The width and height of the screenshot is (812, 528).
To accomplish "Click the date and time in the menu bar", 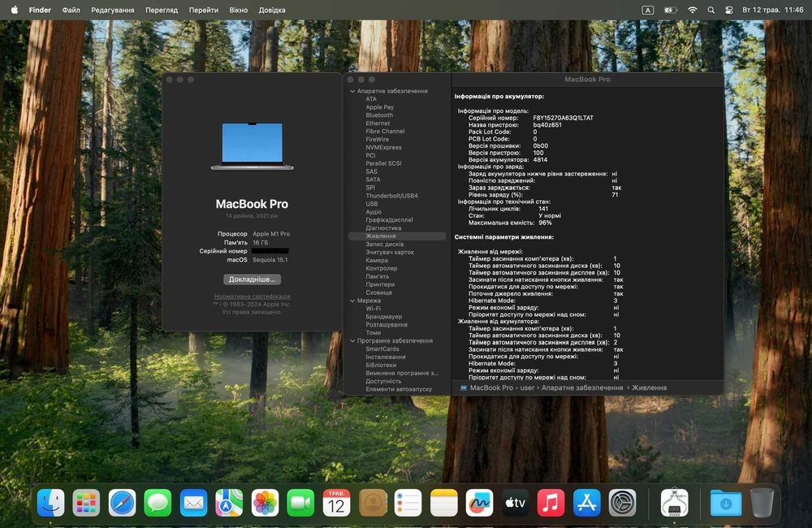I will click(773, 10).
